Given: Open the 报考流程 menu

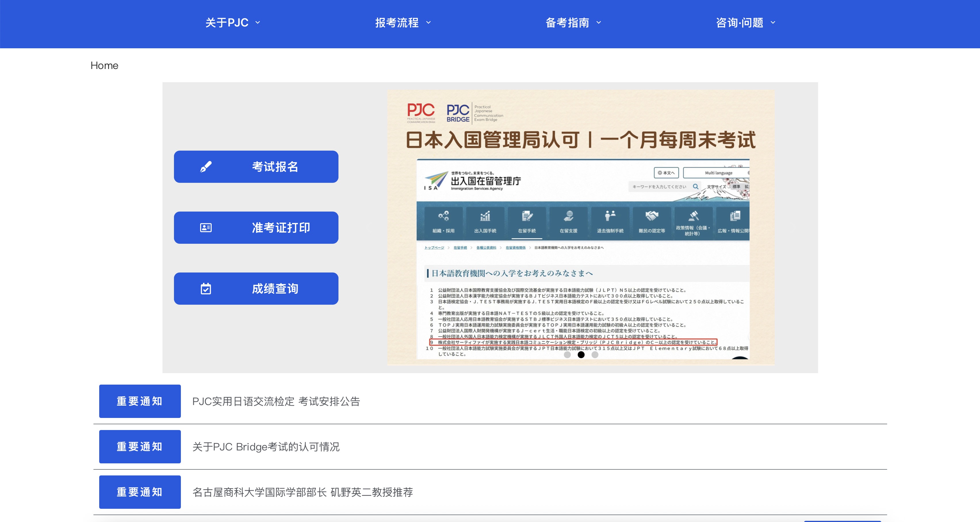Looking at the screenshot, I should tap(403, 23).
